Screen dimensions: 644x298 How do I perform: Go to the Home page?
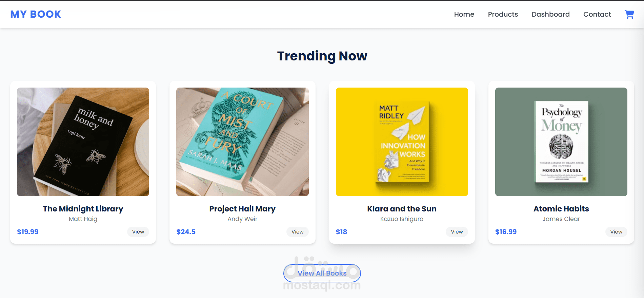click(464, 14)
